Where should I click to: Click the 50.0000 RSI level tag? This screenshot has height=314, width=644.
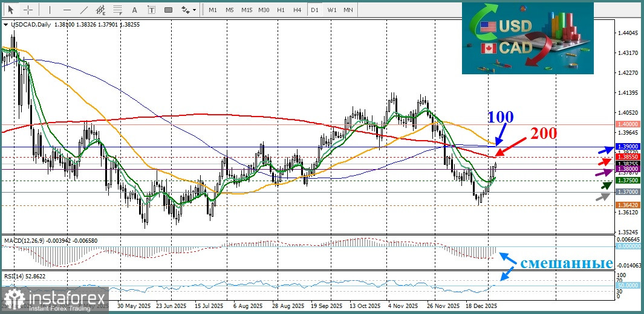point(628,285)
